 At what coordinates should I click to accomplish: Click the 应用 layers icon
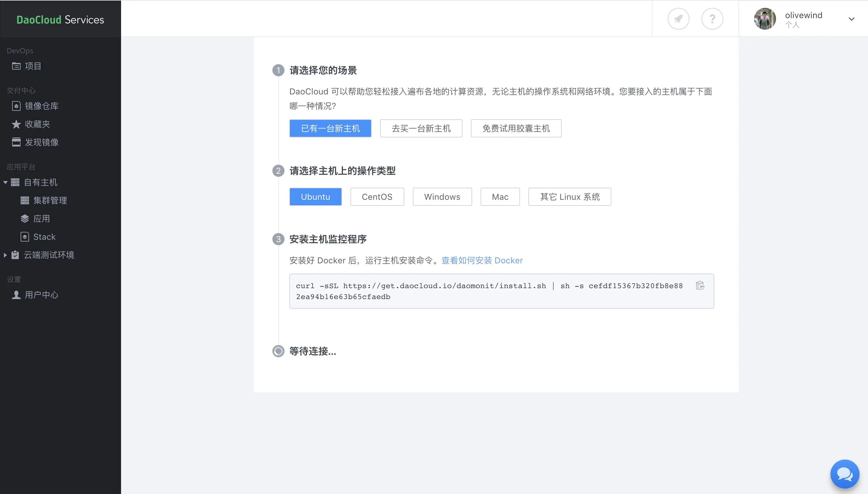pyautogui.click(x=25, y=219)
